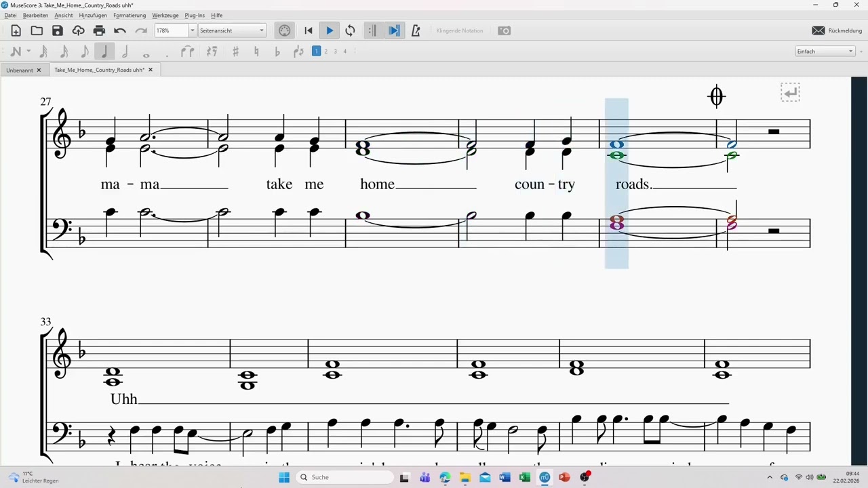Select the lyric "roads."
868x488 pixels.
coord(634,184)
